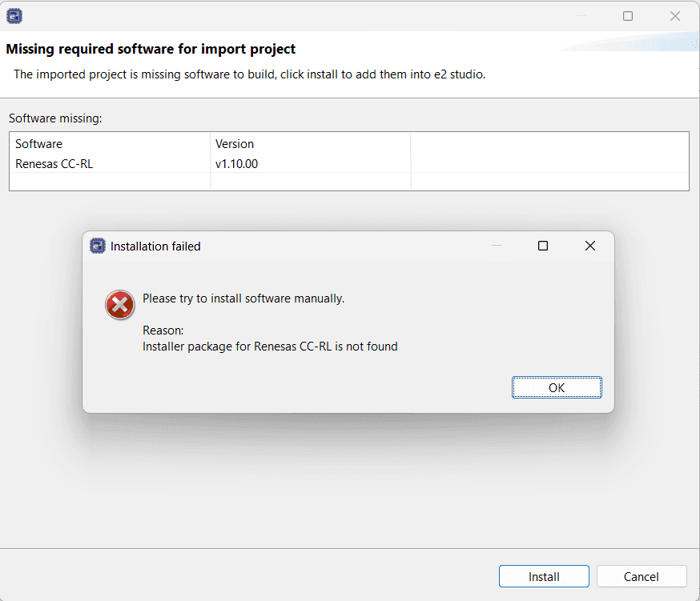700x601 pixels.
Task: Click the empty third column header
Action: coord(549,144)
